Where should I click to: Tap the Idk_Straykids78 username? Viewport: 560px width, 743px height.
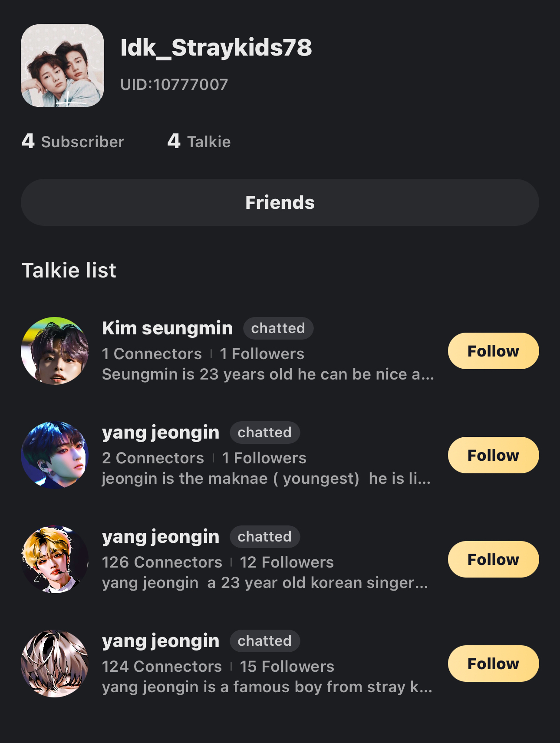tap(216, 47)
